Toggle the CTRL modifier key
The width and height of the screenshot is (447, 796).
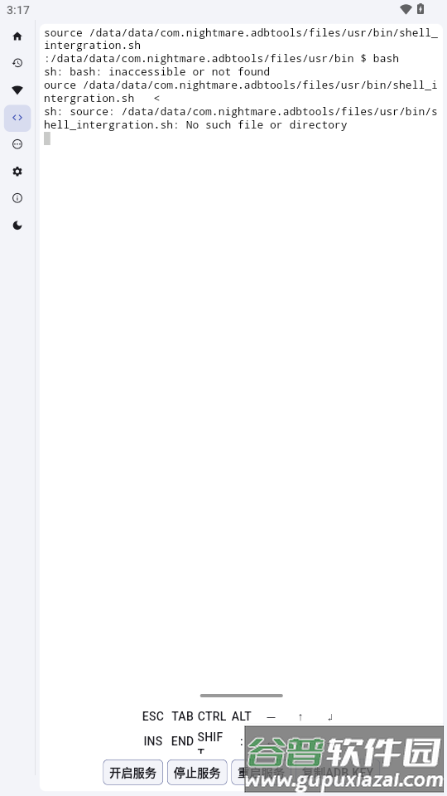pyautogui.click(x=212, y=716)
